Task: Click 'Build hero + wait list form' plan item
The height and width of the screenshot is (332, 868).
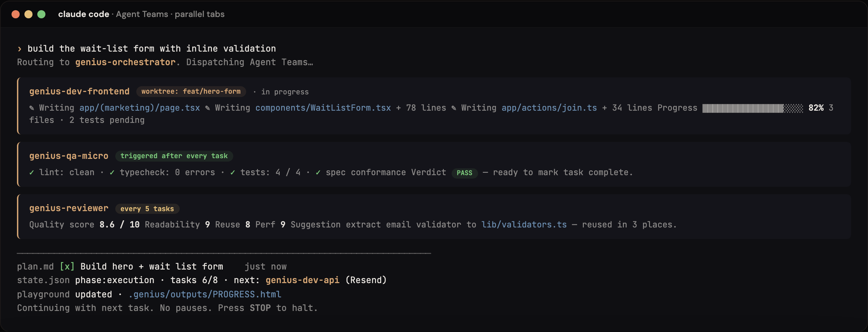Action: 152,267
